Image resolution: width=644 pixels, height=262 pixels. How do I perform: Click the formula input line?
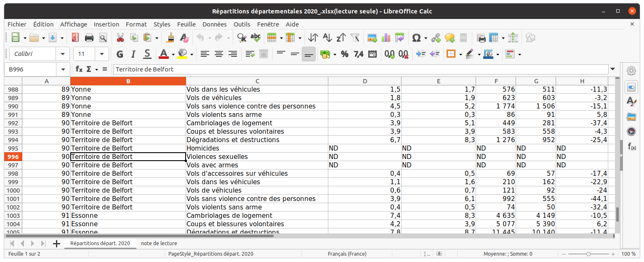point(360,69)
